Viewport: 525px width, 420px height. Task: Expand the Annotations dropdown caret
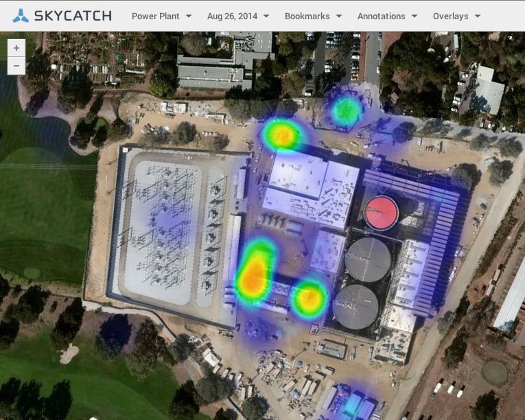pos(415,16)
